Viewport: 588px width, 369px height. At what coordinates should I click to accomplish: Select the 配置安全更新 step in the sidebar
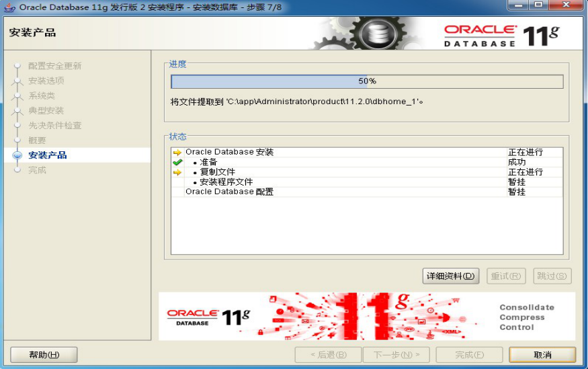click(54, 66)
